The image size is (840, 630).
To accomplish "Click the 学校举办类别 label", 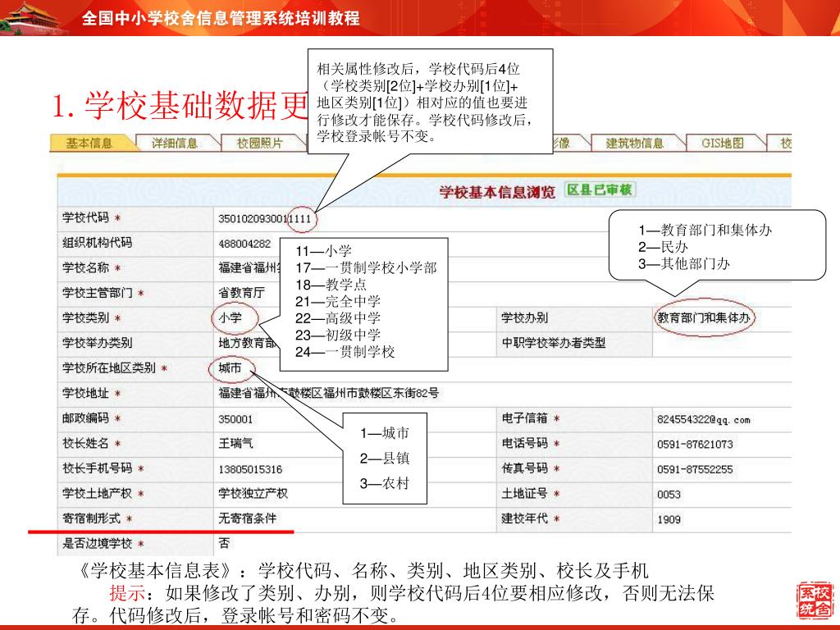I will [x=97, y=343].
